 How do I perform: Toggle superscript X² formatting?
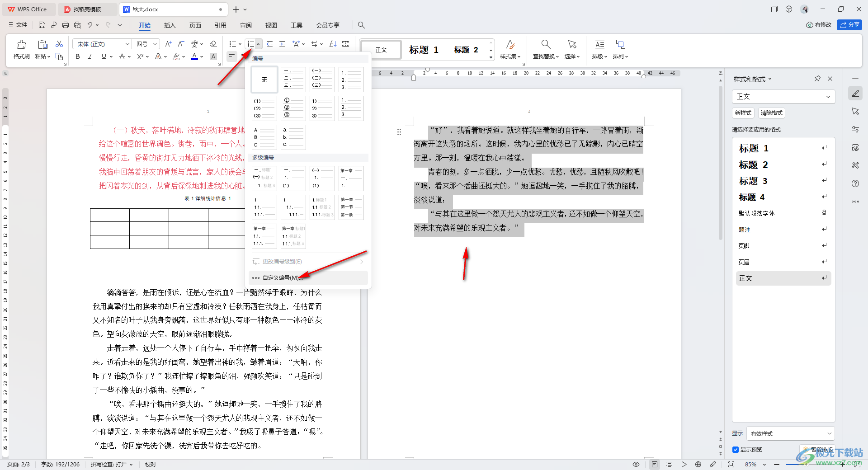pos(140,56)
